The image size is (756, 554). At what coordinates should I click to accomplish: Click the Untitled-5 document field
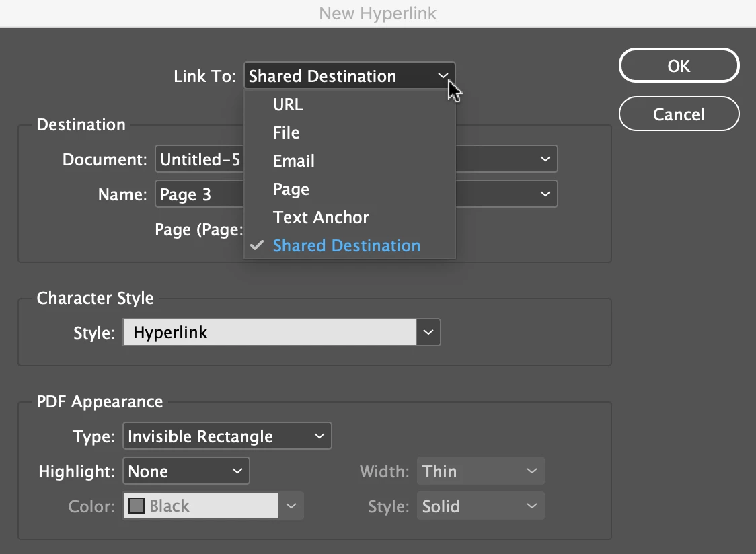coord(200,159)
